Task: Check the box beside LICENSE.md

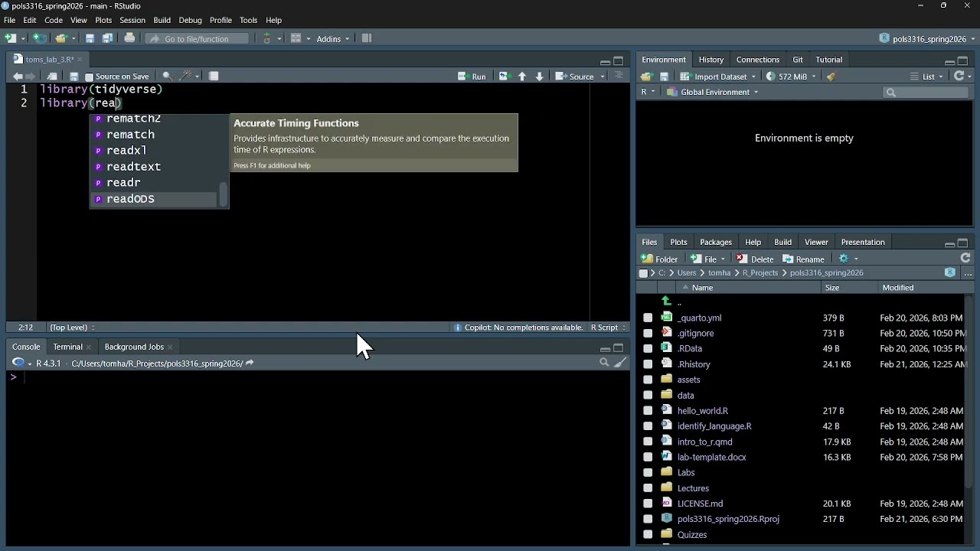Action: click(648, 504)
